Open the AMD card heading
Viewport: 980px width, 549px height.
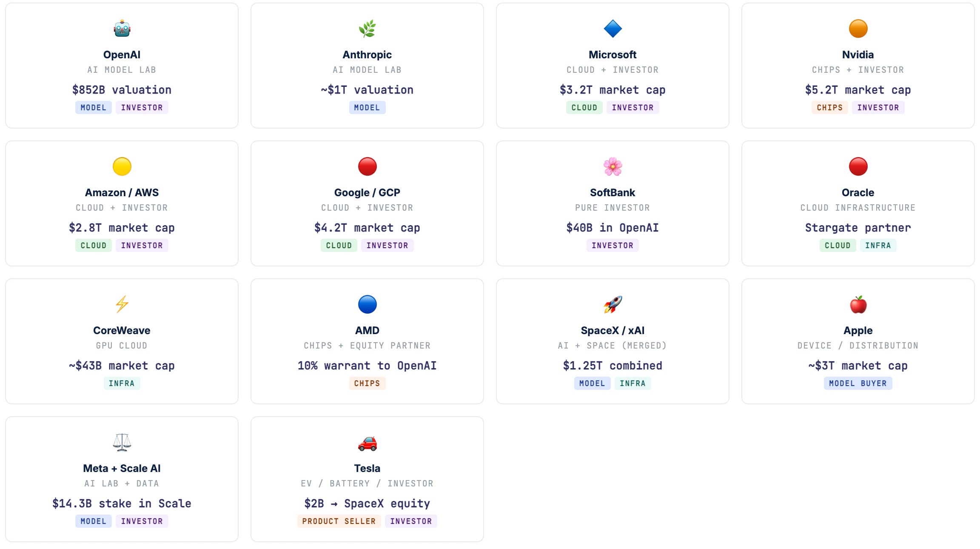tap(367, 330)
